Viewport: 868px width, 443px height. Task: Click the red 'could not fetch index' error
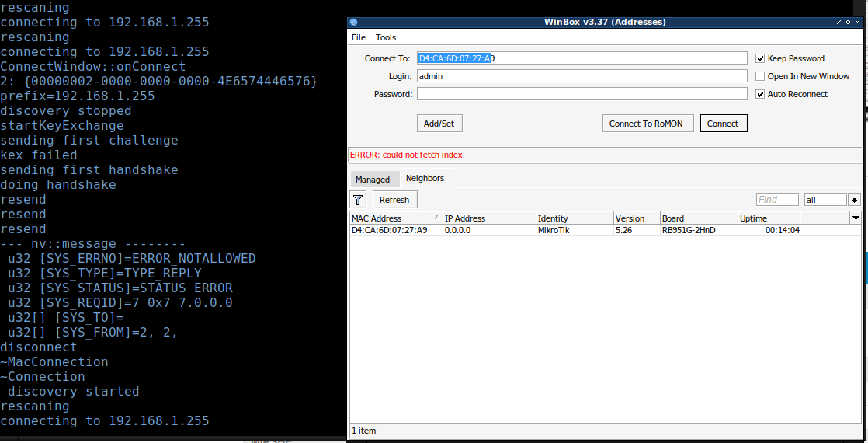coord(406,155)
